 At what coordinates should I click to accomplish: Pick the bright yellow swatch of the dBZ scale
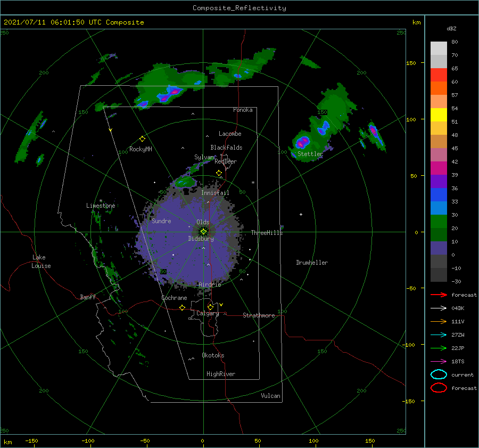[439, 115]
